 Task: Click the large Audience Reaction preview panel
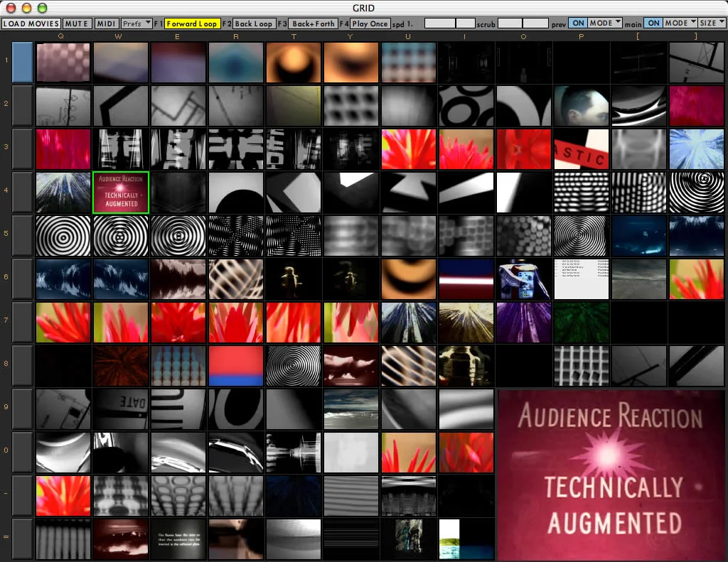click(611, 475)
